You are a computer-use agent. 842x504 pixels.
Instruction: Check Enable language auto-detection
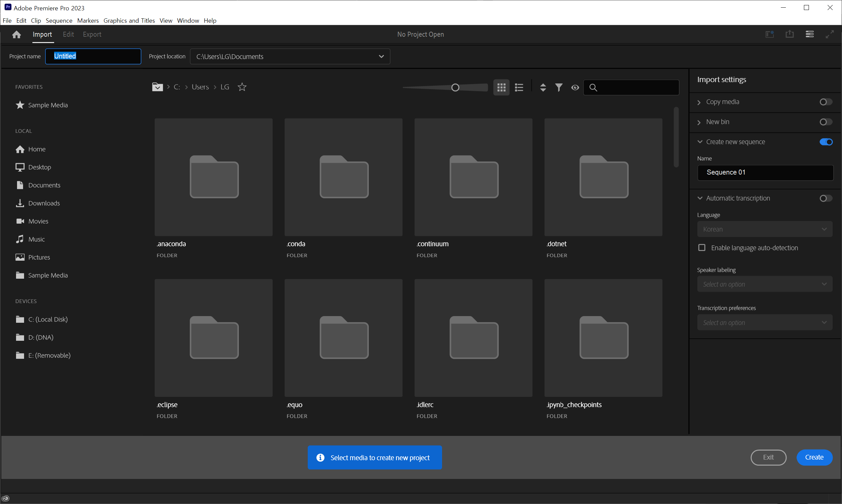702,248
